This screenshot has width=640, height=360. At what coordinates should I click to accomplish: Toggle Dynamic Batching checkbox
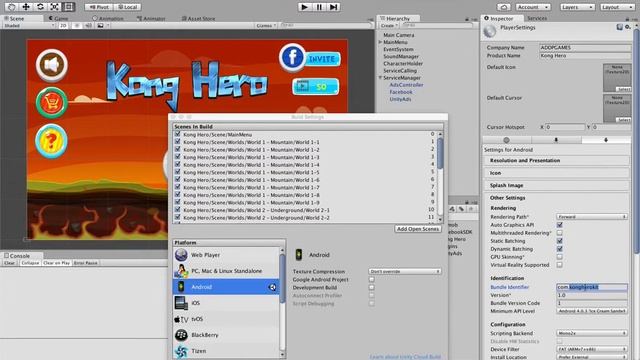pyautogui.click(x=560, y=249)
